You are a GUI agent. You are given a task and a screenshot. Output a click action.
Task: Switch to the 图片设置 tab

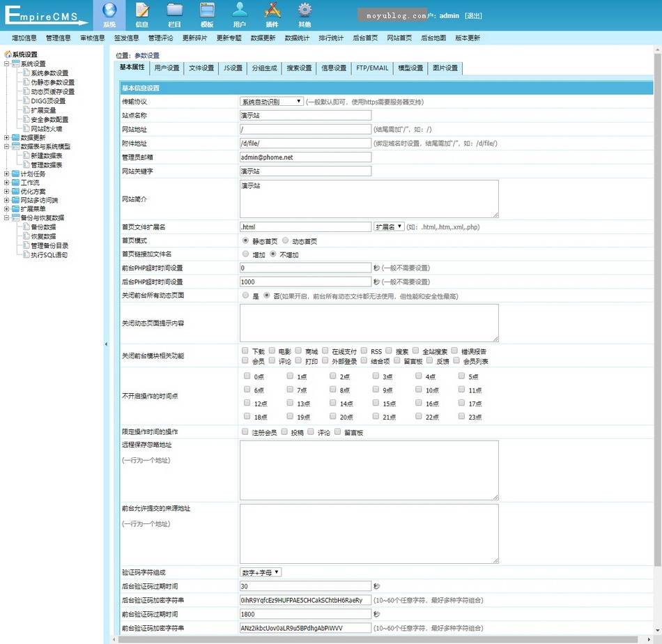click(445, 68)
